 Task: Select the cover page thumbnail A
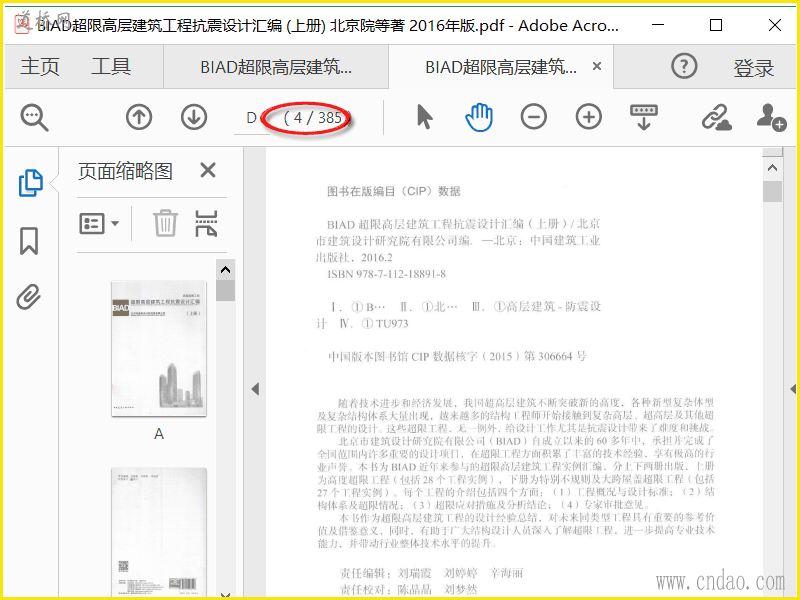pyautogui.click(x=159, y=348)
